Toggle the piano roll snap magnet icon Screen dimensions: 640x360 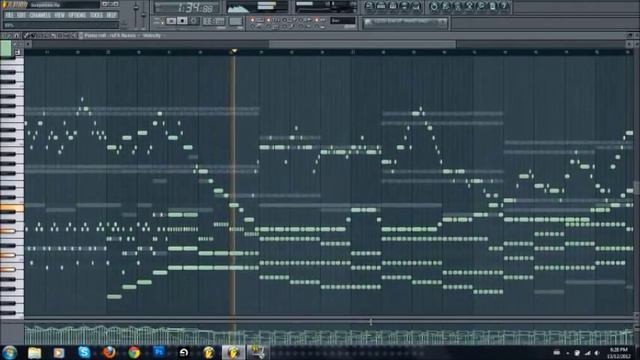coord(17,36)
